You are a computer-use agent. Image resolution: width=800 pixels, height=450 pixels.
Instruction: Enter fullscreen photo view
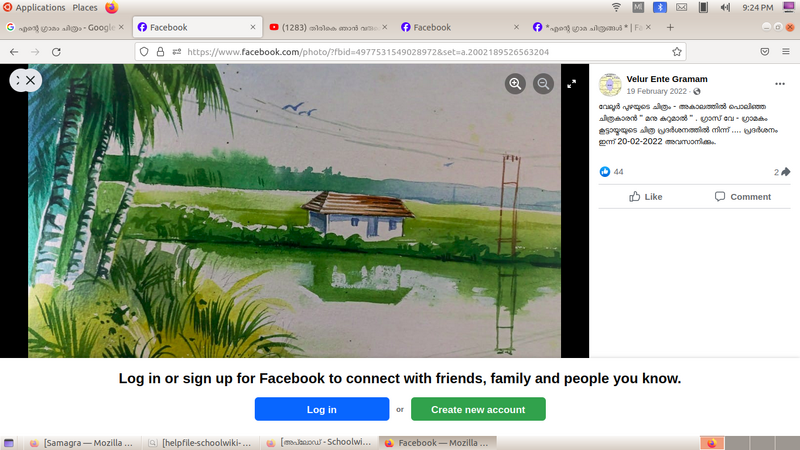point(571,84)
